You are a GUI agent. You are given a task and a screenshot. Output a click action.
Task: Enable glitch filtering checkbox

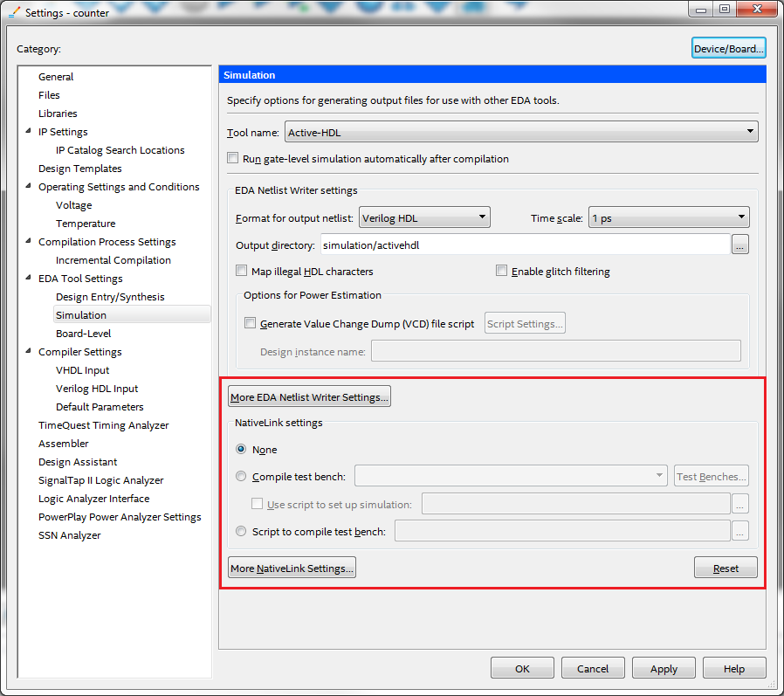point(501,271)
